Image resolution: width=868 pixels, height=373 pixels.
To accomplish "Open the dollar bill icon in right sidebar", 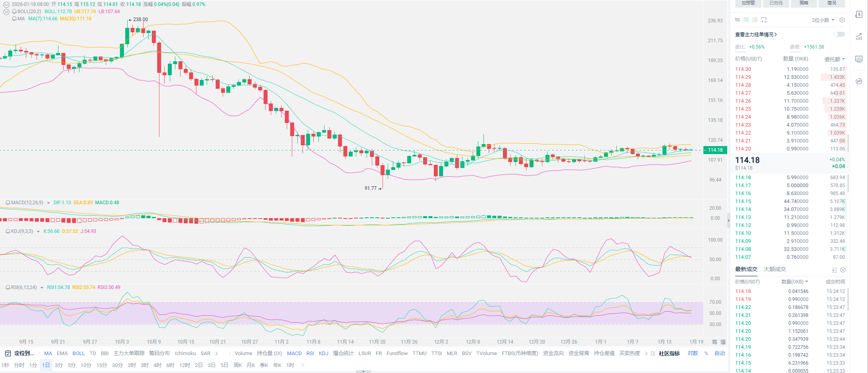I will coord(859,14).
